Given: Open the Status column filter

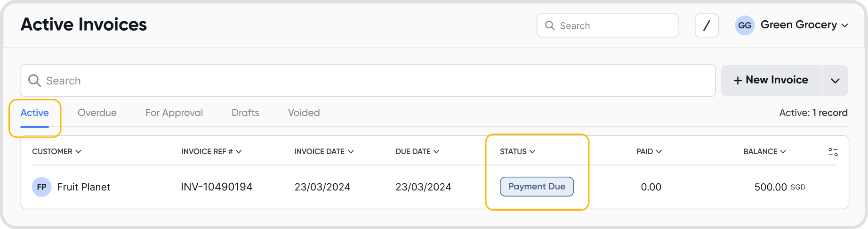Looking at the screenshot, I should point(517,152).
